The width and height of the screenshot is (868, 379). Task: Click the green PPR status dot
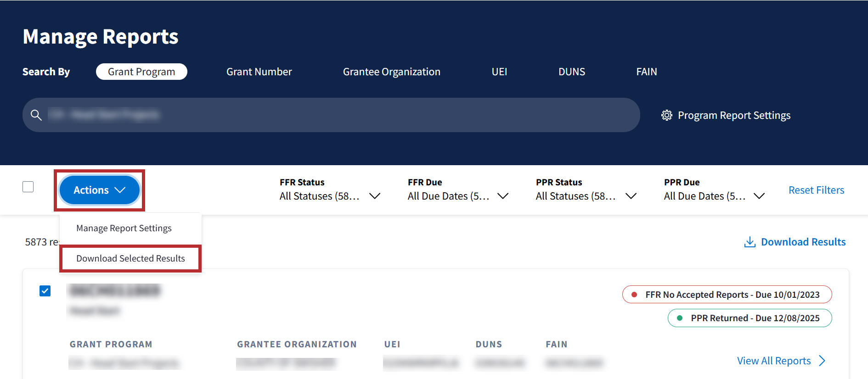680,318
